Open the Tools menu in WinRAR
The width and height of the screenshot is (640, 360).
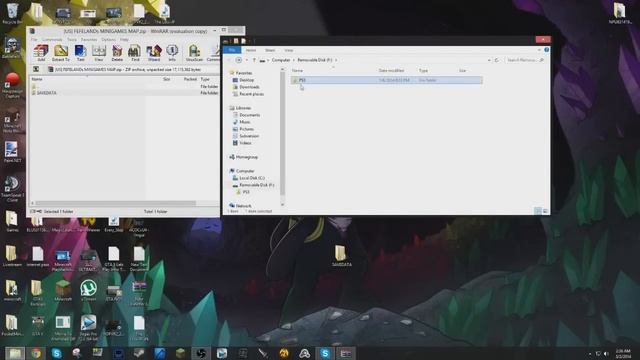[x=72, y=40]
